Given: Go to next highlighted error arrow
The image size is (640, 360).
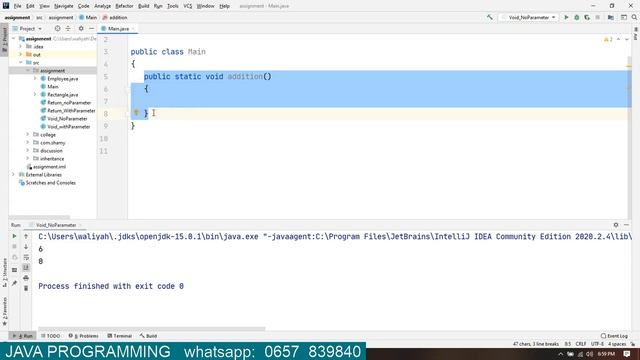Looking at the screenshot, I should pos(627,39).
